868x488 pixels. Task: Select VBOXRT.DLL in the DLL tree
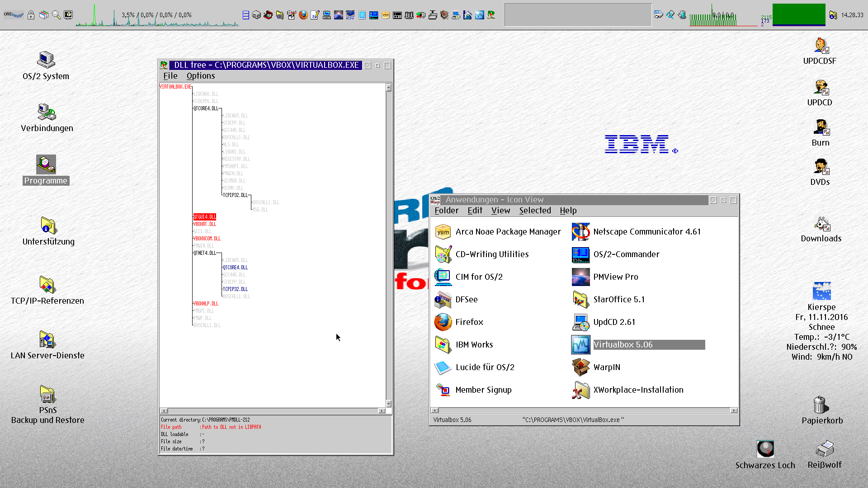point(205,224)
